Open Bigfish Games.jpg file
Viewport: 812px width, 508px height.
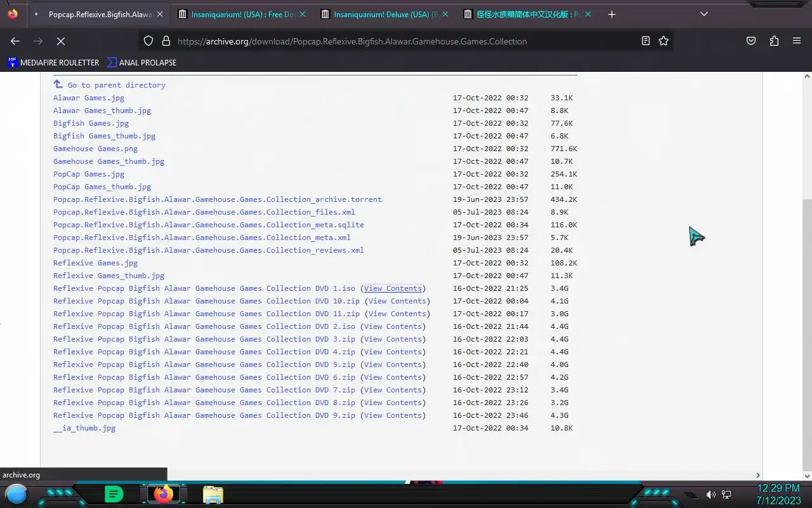point(91,123)
